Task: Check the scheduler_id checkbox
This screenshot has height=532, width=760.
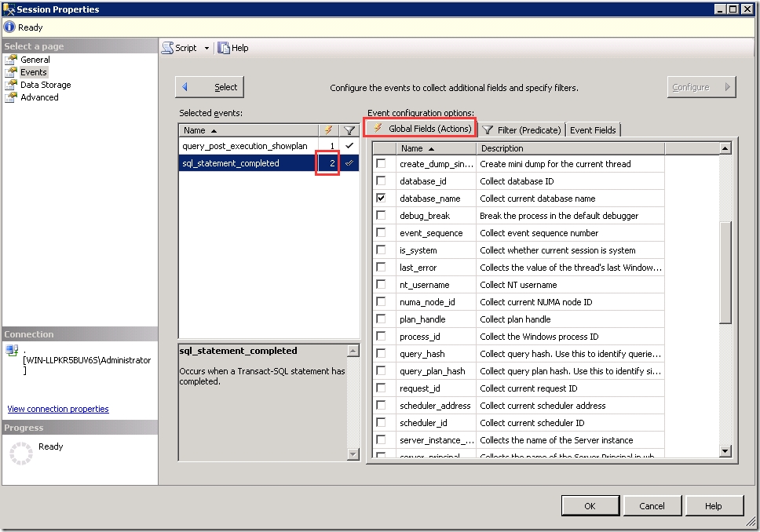Action: coord(381,422)
